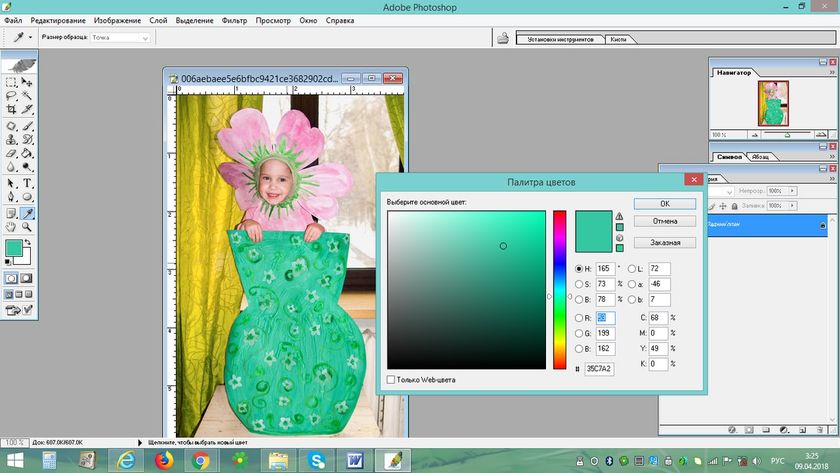Viewport: 840px width, 473px height.
Task: Click not web-safe cube icon
Action: [x=619, y=238]
